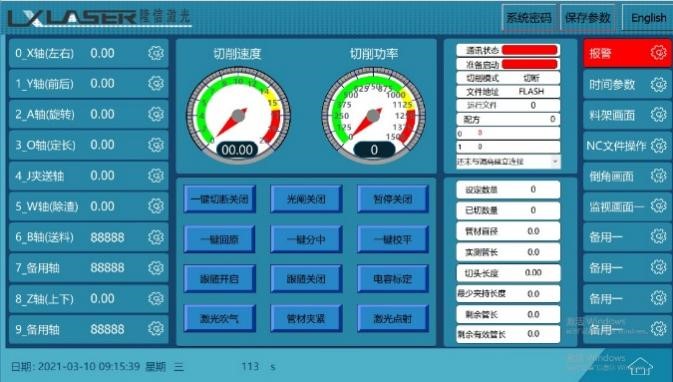Open gear settings for 2_A轴(旋转)
The width and height of the screenshot is (673, 382).
click(x=156, y=114)
